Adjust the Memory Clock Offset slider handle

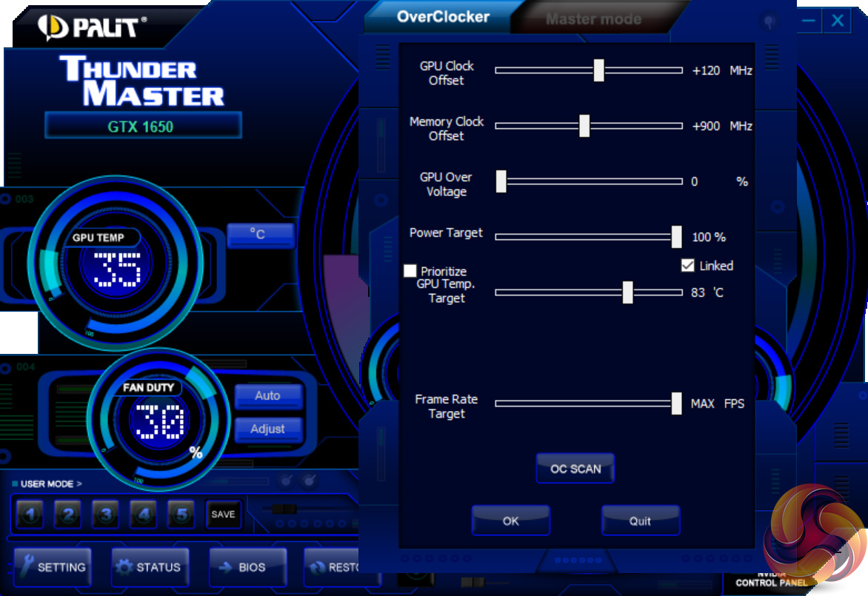click(584, 126)
